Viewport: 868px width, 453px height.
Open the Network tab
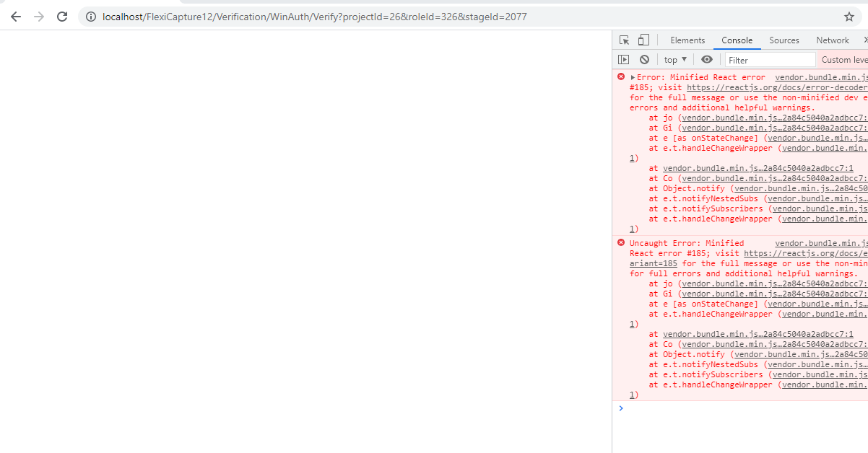tap(833, 40)
